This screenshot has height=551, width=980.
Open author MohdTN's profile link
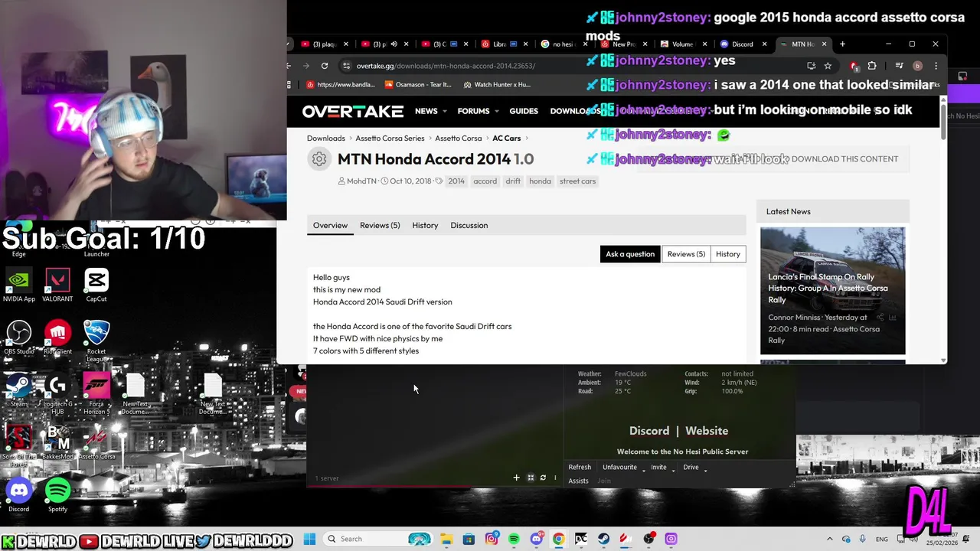coord(361,181)
